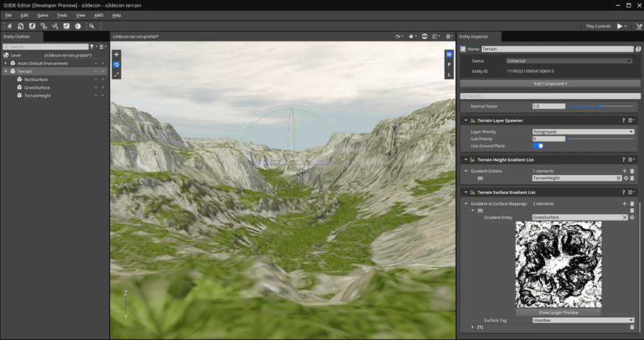Open the Tools menu

tap(62, 15)
